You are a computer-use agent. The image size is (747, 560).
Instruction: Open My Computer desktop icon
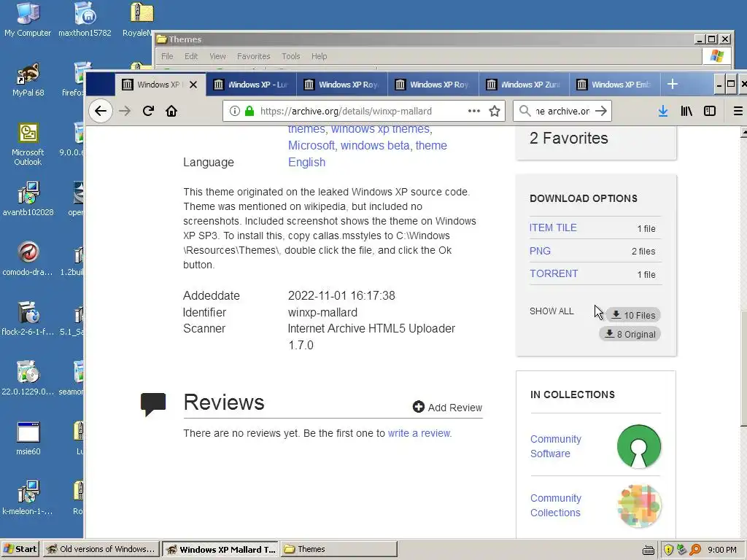click(28, 20)
